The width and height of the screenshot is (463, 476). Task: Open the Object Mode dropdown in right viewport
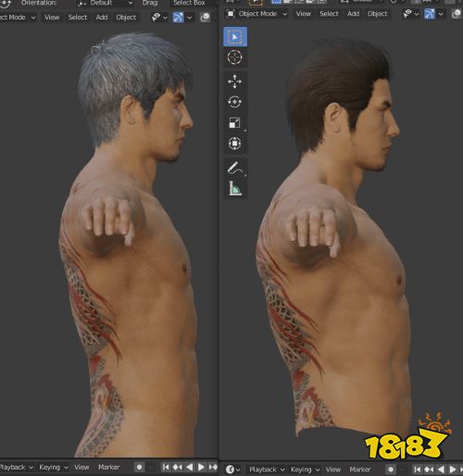coord(257,14)
